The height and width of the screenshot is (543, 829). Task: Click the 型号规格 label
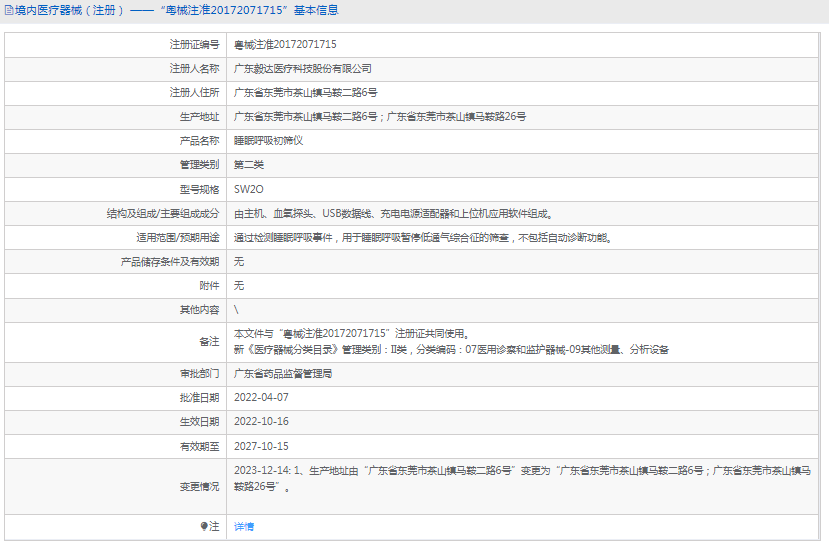coord(199,189)
